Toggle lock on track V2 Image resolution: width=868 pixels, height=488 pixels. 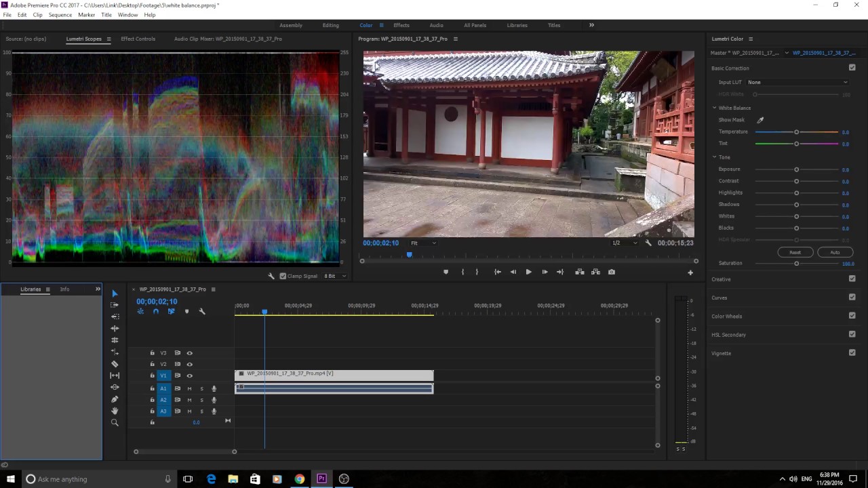click(152, 364)
